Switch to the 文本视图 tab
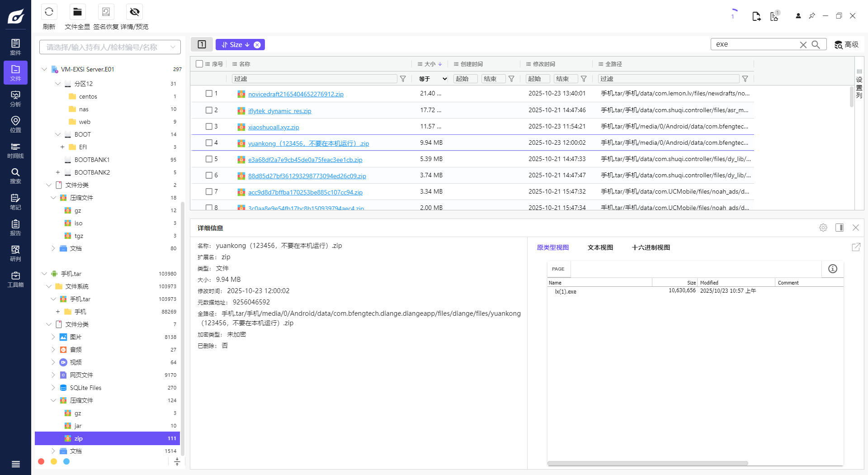 click(x=600, y=247)
